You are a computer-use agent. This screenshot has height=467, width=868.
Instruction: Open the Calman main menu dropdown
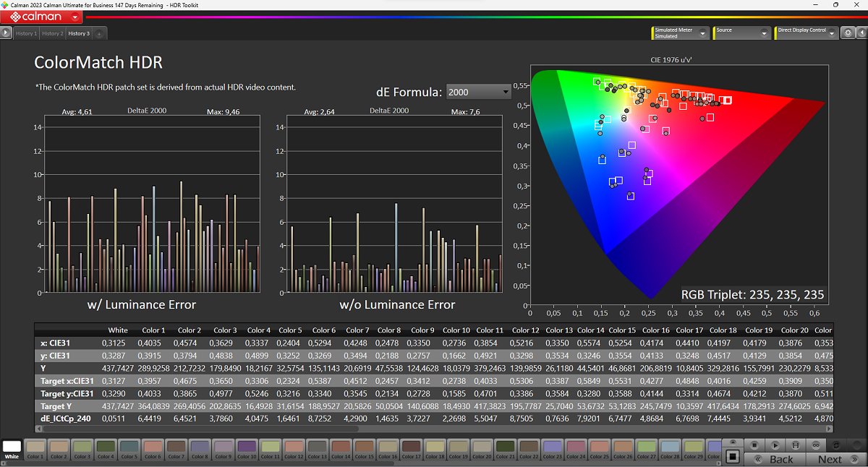(x=76, y=17)
